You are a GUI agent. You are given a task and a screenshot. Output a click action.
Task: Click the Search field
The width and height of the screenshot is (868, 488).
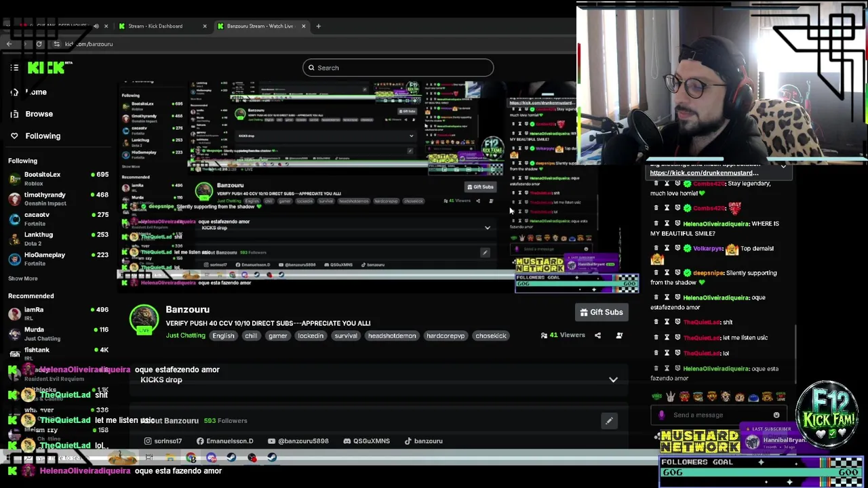[398, 68]
